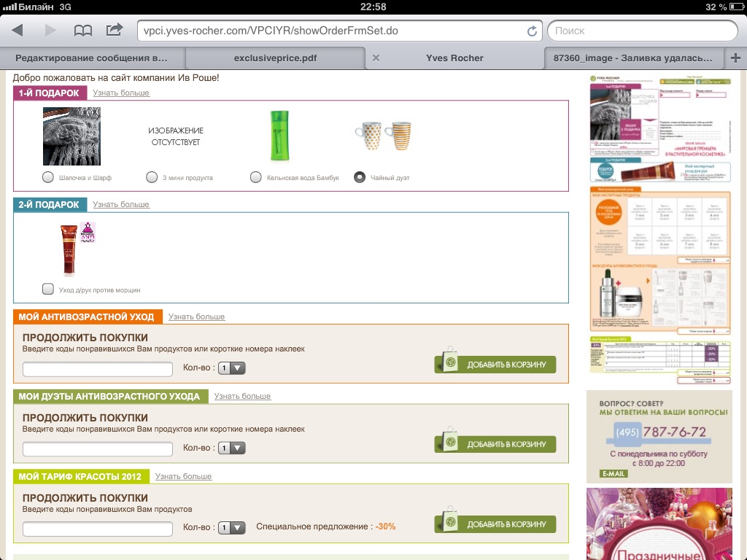Image resolution: width=747 pixels, height=560 pixels.
Task: Open a new tab with plus icon
Action: pyautogui.click(x=735, y=58)
